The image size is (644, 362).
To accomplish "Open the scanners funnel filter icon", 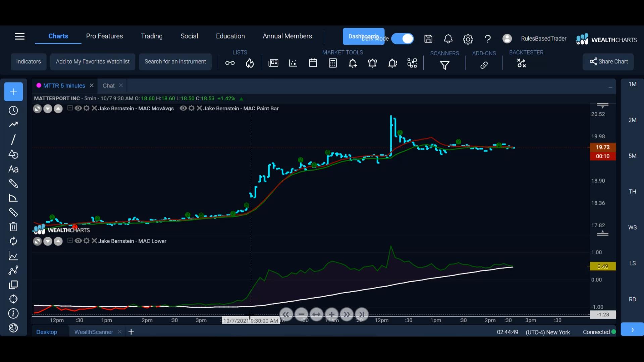I will [x=445, y=65].
